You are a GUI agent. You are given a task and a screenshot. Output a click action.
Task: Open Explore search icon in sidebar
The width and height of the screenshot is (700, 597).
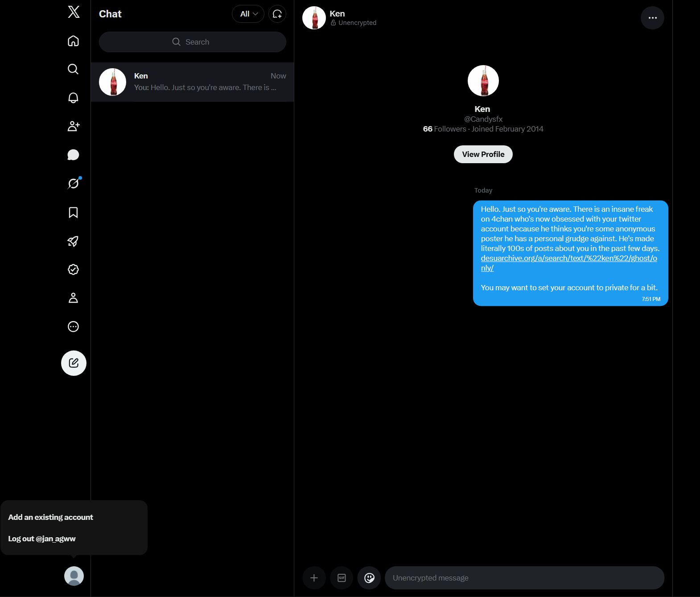click(73, 69)
